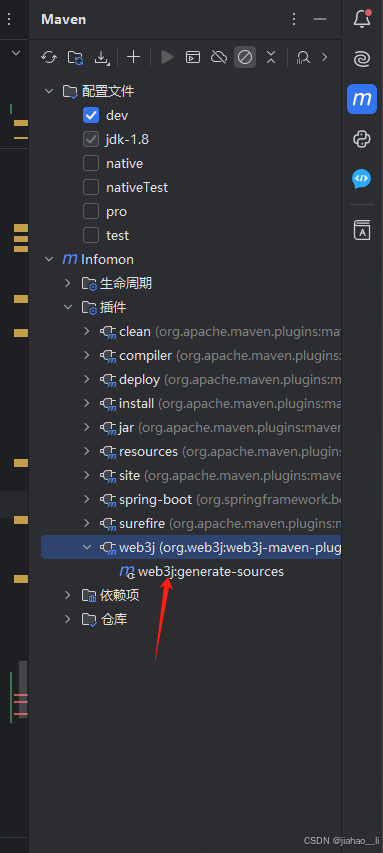383x853 pixels.
Task: Open left editor strip vertical dots menu
Action: [8, 20]
